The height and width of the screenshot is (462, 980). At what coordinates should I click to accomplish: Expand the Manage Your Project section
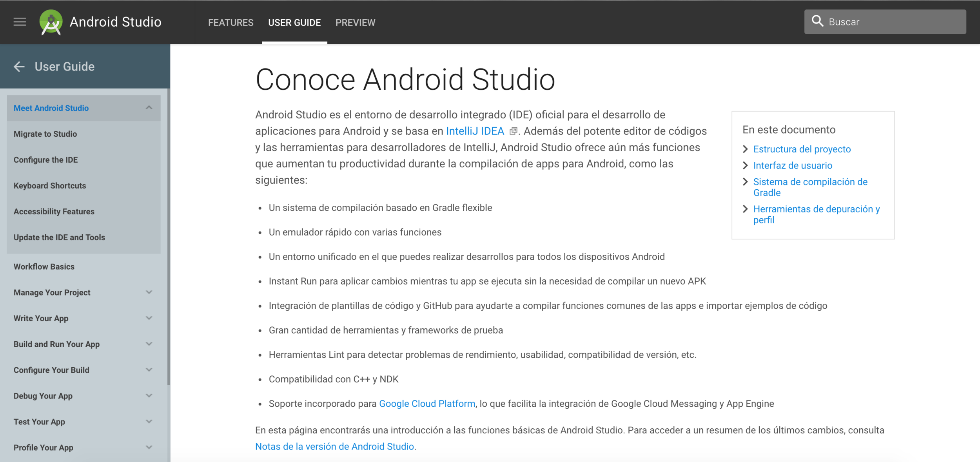click(149, 292)
